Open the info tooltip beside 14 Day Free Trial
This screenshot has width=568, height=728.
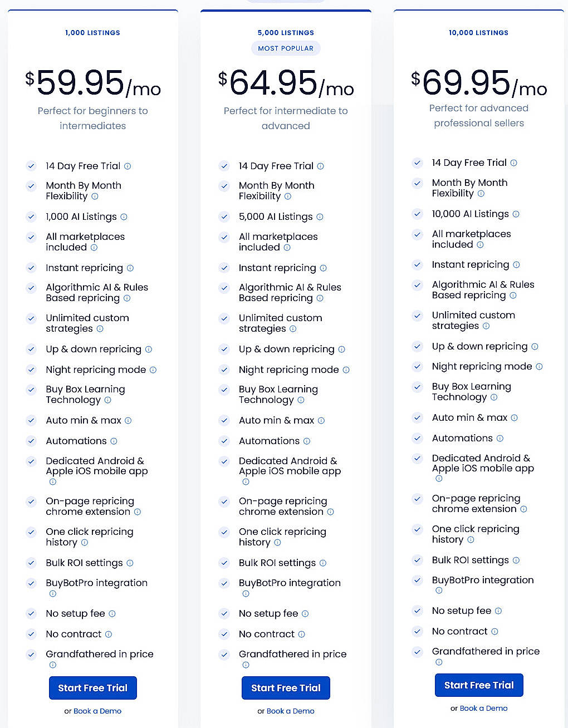click(x=128, y=166)
